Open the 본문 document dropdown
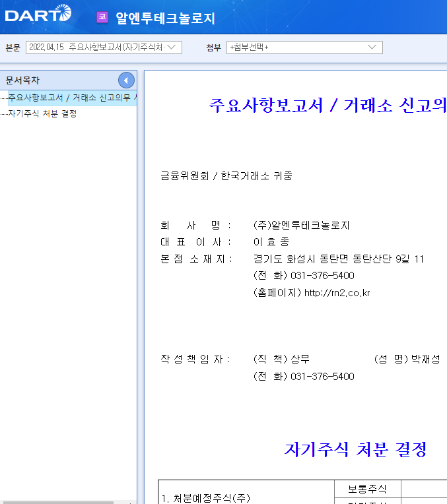This screenshot has height=504, width=447. (104, 47)
